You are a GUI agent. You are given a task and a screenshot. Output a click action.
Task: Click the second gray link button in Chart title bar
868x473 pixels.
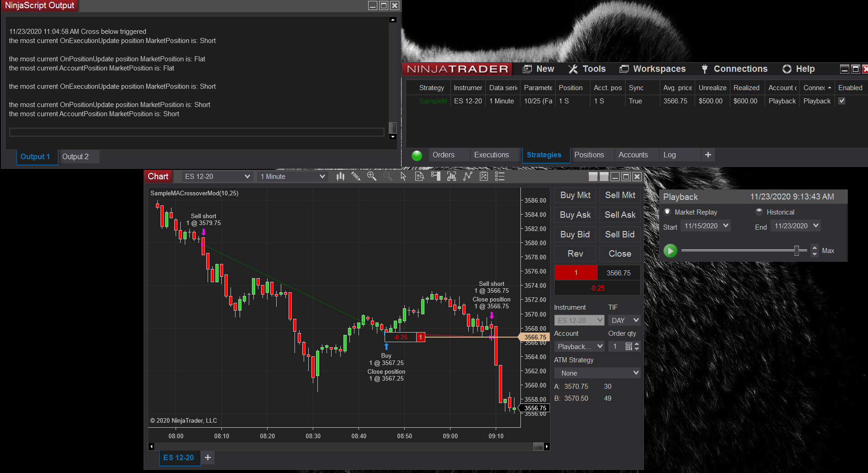(604, 177)
